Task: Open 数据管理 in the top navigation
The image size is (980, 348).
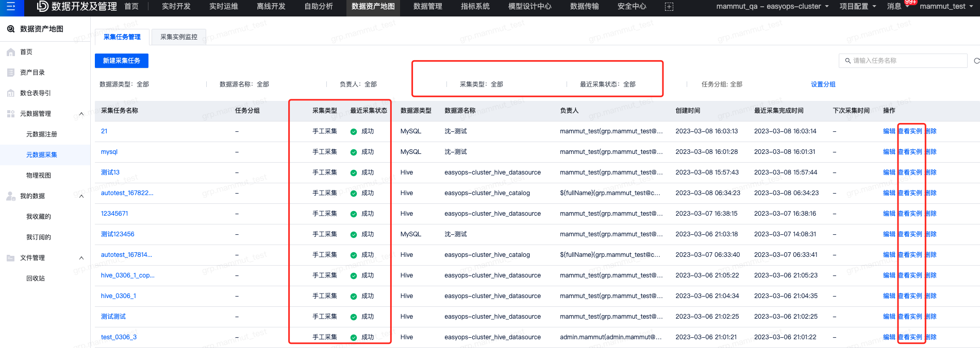Action: click(428, 7)
